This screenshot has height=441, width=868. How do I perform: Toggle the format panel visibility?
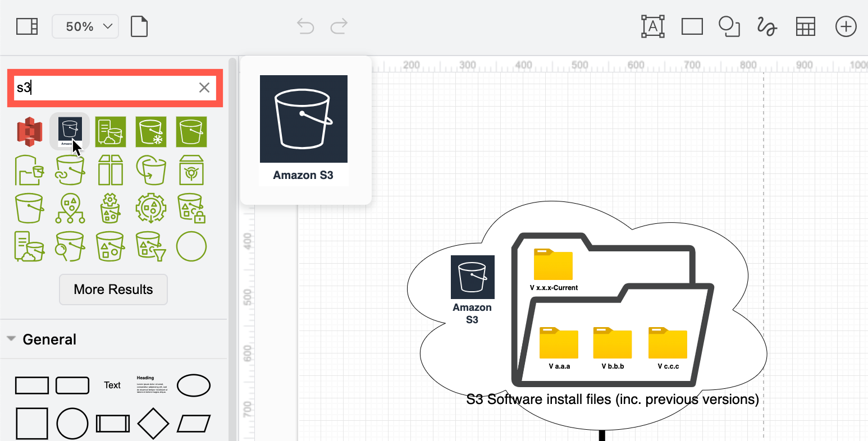coord(26,26)
